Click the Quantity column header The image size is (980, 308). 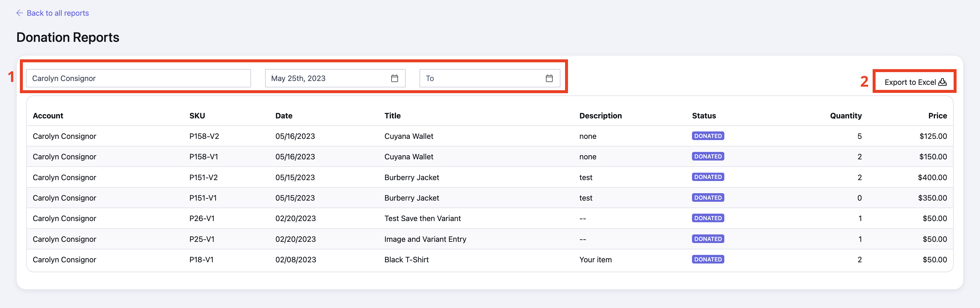(x=846, y=116)
